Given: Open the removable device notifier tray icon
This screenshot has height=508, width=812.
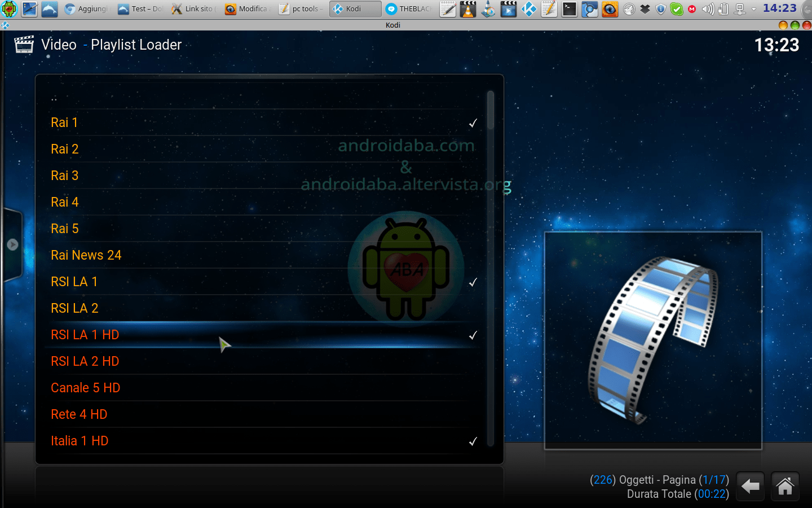Looking at the screenshot, I should click(x=723, y=9).
